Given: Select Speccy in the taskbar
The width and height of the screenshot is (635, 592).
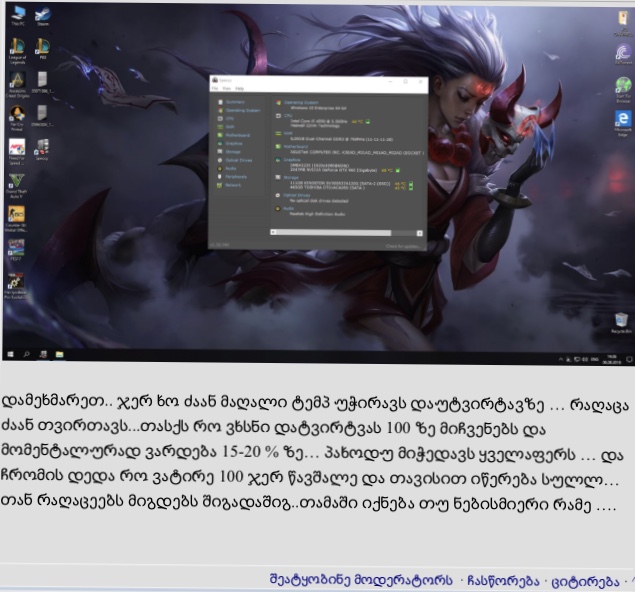Looking at the screenshot, I should coord(43,354).
